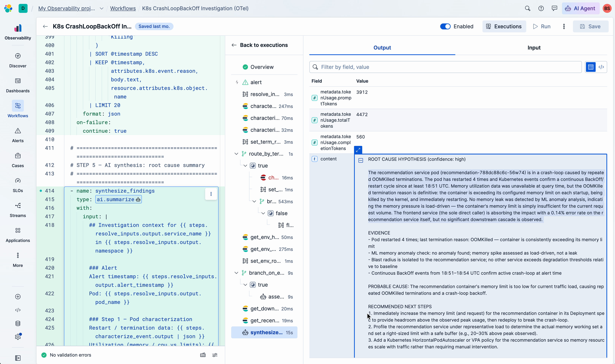Open the AI Agent button
The image size is (615, 364).
(580, 8)
